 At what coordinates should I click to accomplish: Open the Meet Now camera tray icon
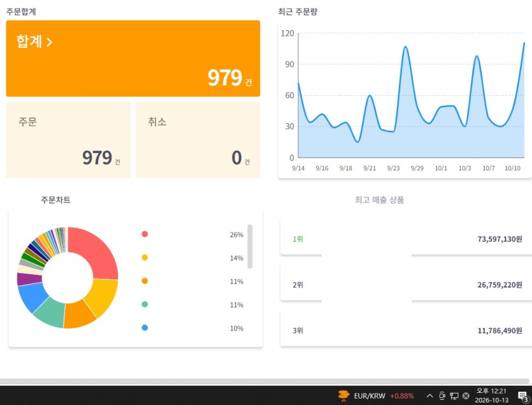(x=442, y=395)
